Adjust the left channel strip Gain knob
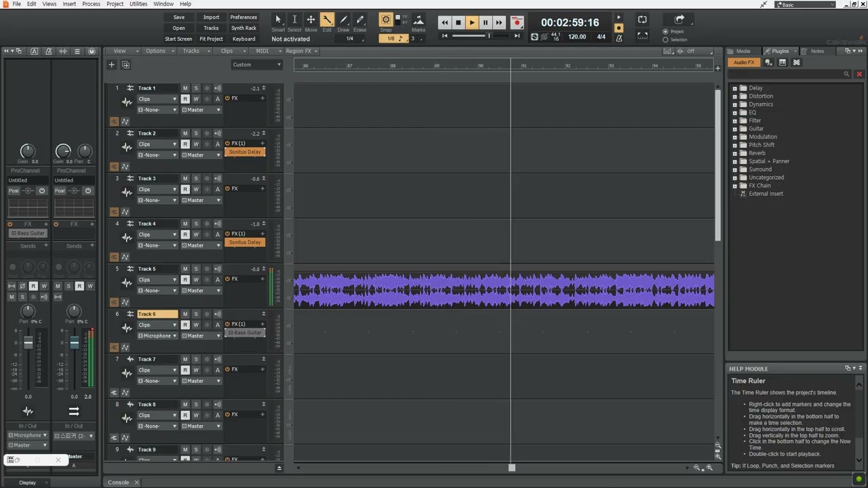 pyautogui.click(x=27, y=151)
